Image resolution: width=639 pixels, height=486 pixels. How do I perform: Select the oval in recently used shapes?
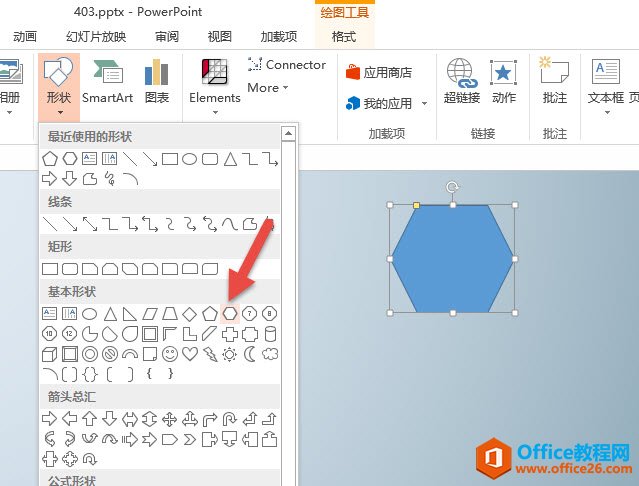click(x=189, y=159)
